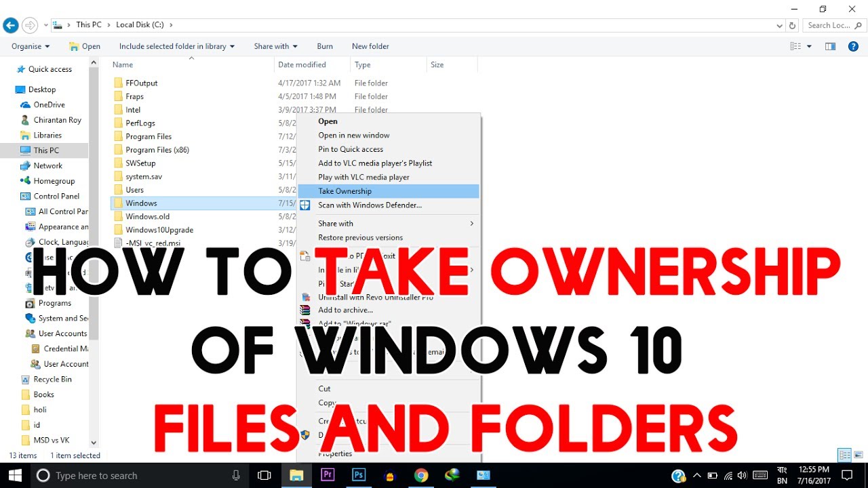The height and width of the screenshot is (488, 868).
Task: Click the Open toolbar button
Action: pyautogui.click(x=85, y=46)
